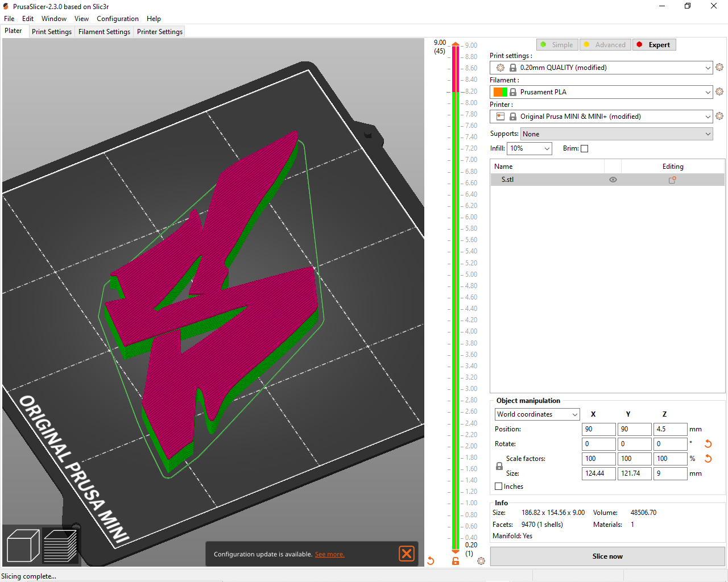This screenshot has width=728, height=582.
Task: Open the layer slider settings gear
Action: 481,561
